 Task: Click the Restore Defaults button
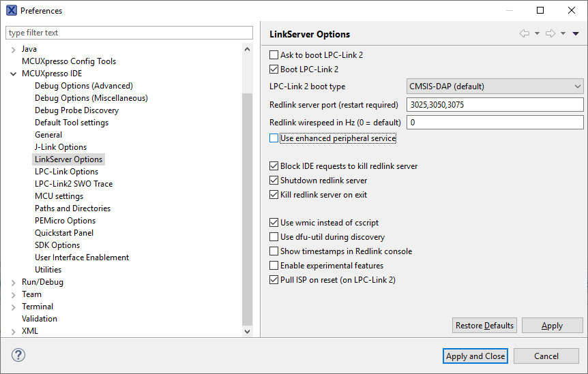[484, 326]
